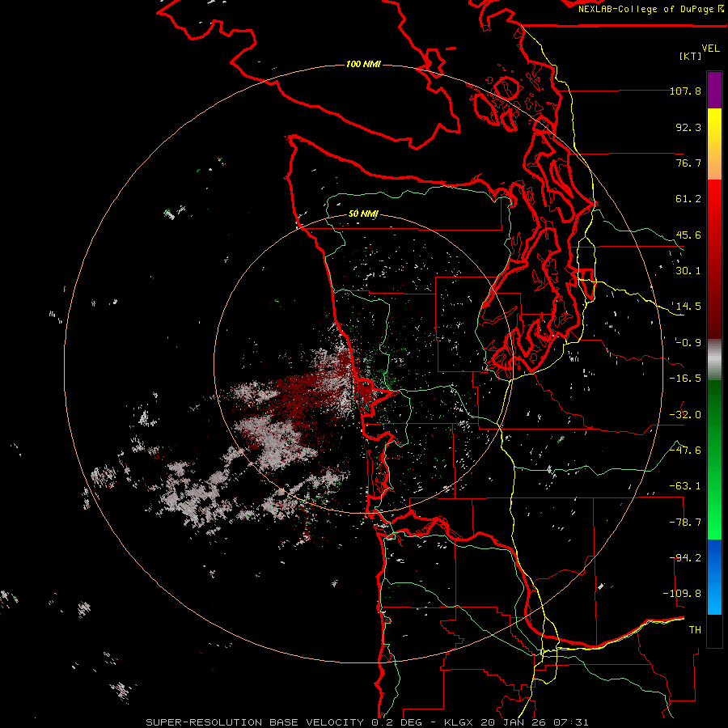
Task: Click the -47.6 scale value
Action: [x=685, y=451]
